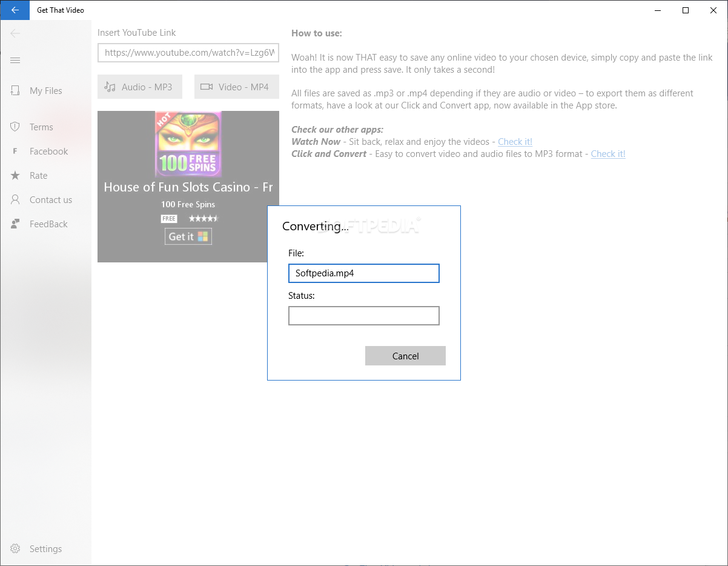Choose Audio - MP3 download
The image size is (728, 566).
coord(140,87)
